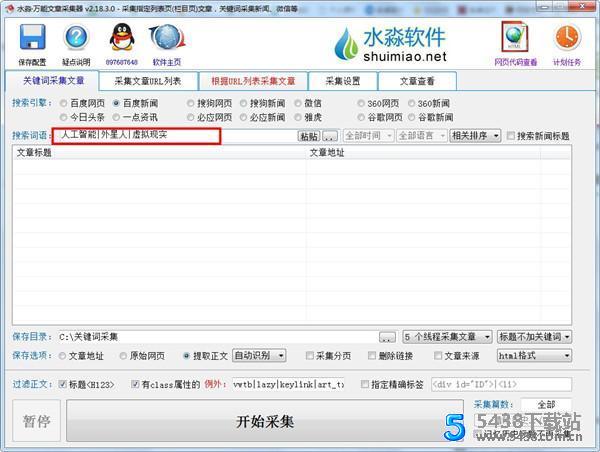Open the help question mark icon
Viewport: 600px width, 452px height.
76,37
